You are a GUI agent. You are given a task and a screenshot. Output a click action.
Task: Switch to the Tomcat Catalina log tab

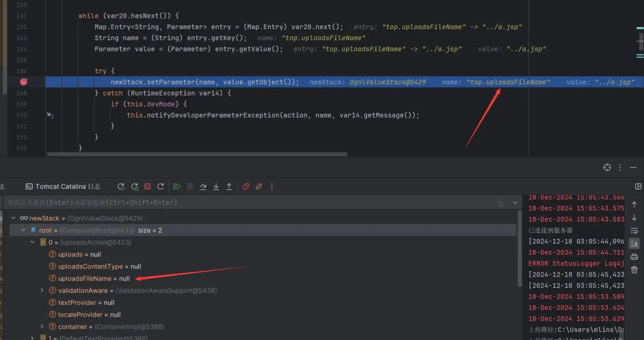click(63, 187)
